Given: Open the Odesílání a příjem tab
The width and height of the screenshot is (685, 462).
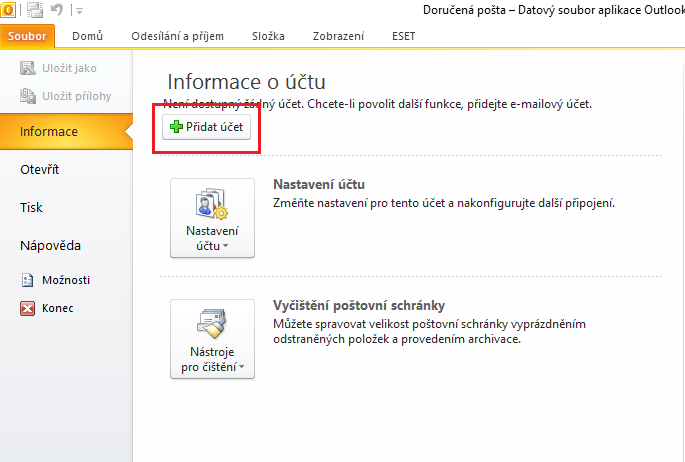Looking at the screenshot, I should tap(177, 37).
